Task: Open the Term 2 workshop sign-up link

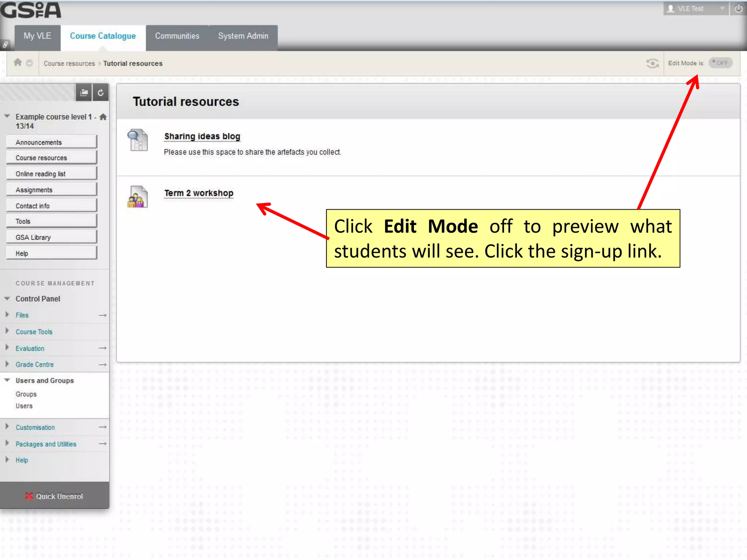Action: (x=199, y=193)
